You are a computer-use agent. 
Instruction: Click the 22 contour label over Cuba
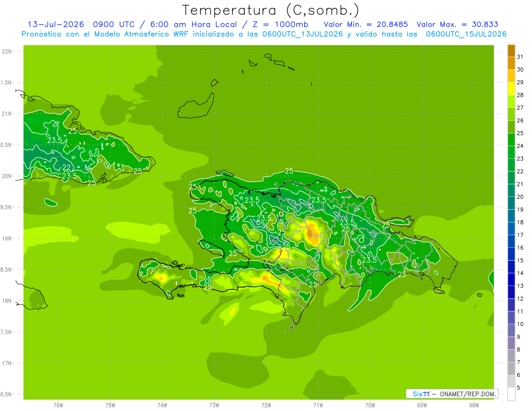(x=66, y=167)
